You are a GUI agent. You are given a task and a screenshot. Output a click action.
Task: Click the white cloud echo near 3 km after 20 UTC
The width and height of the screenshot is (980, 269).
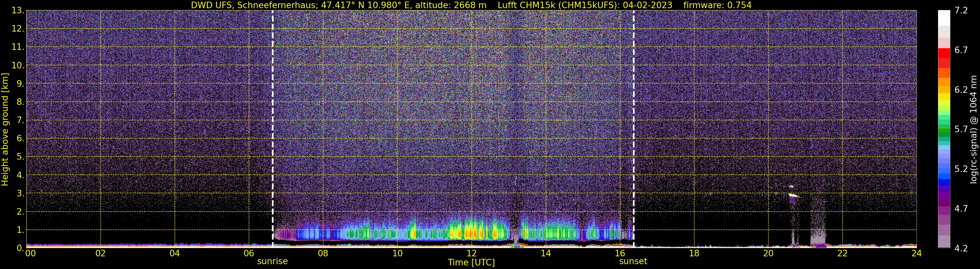(793, 195)
